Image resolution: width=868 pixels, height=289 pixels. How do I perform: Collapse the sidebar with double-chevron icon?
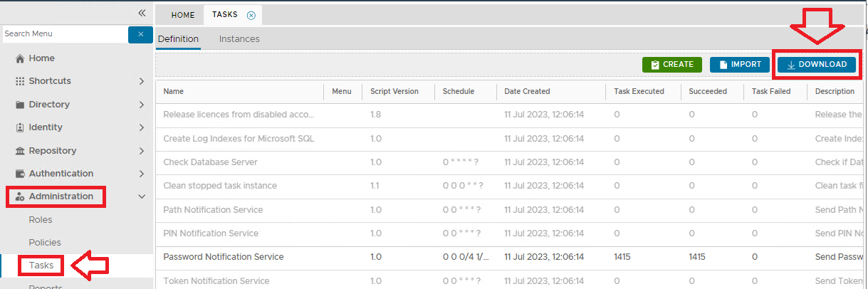click(142, 13)
